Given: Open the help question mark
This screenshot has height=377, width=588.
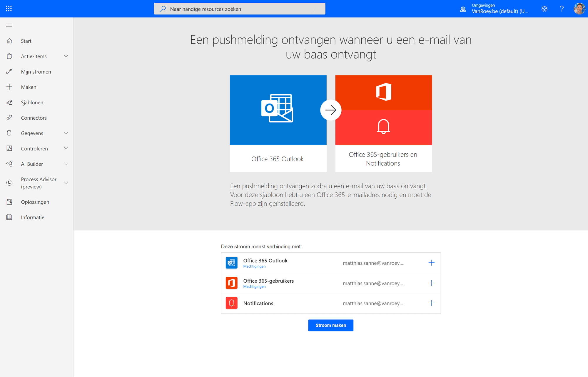Looking at the screenshot, I should (562, 9).
